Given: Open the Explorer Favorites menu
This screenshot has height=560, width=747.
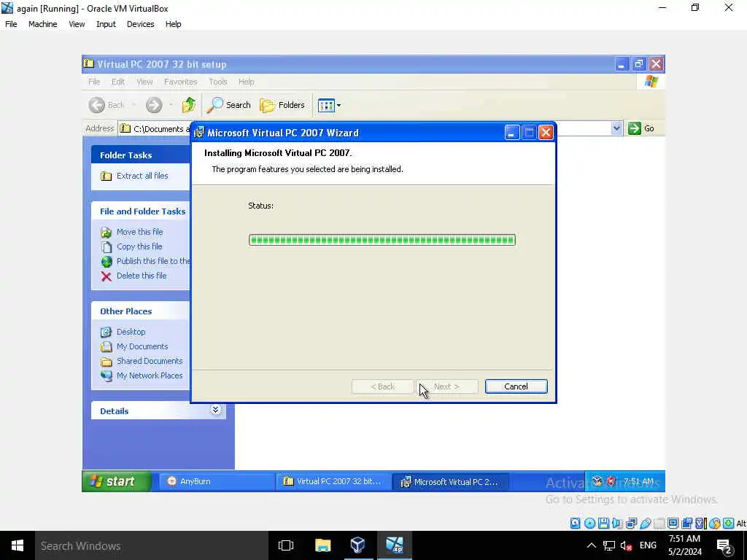Looking at the screenshot, I should point(181,82).
